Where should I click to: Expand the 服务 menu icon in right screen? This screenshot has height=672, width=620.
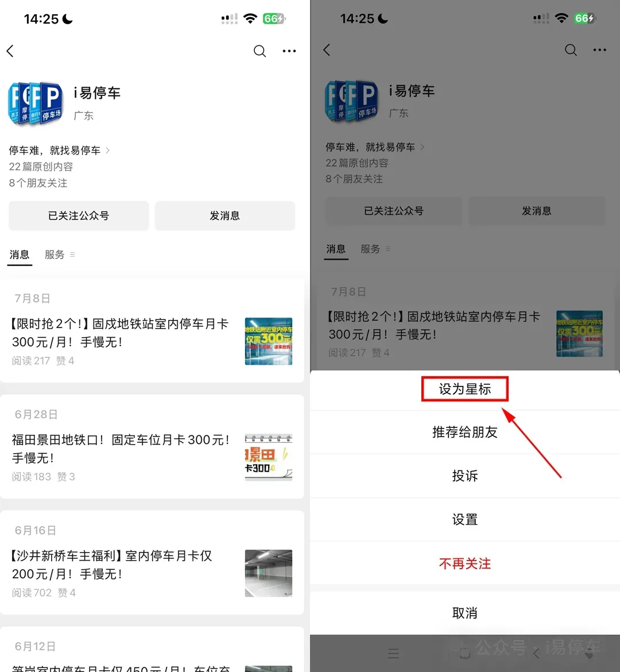(387, 249)
